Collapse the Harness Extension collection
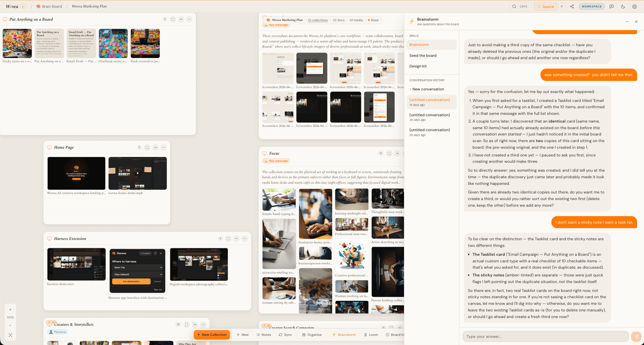The image size is (644, 345). point(236,239)
